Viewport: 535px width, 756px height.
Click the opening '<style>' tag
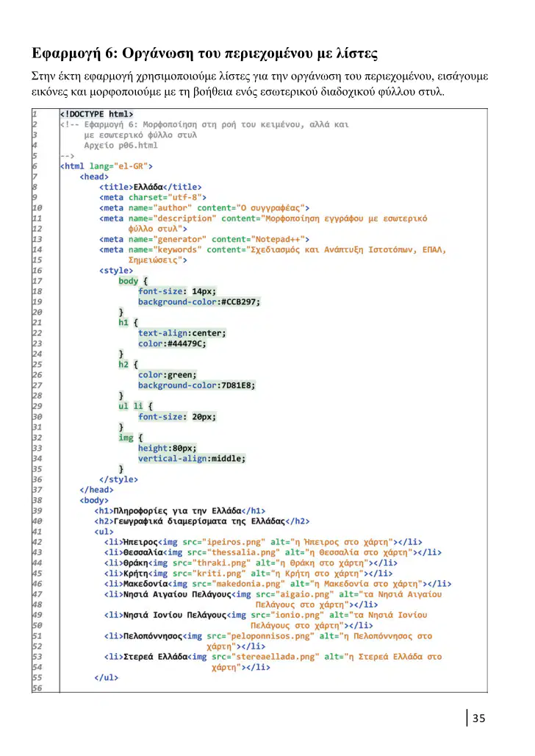click(x=116, y=271)
